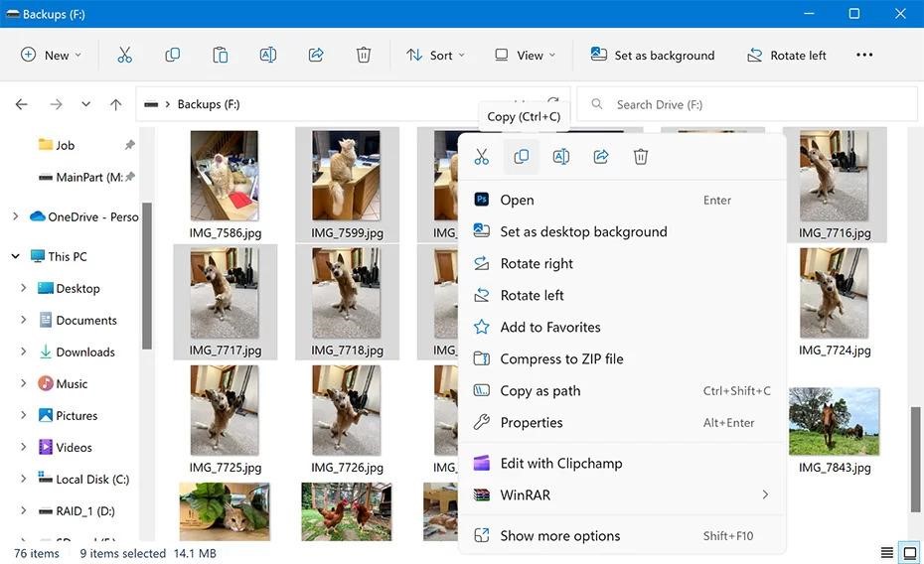
Task: Choose Edit with Clipchamp
Action: [622, 464]
